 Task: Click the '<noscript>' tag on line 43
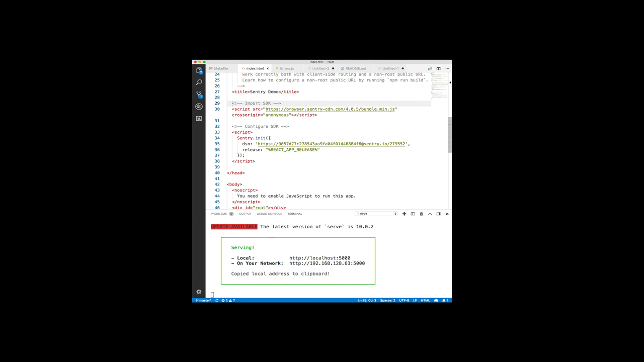tap(245, 191)
